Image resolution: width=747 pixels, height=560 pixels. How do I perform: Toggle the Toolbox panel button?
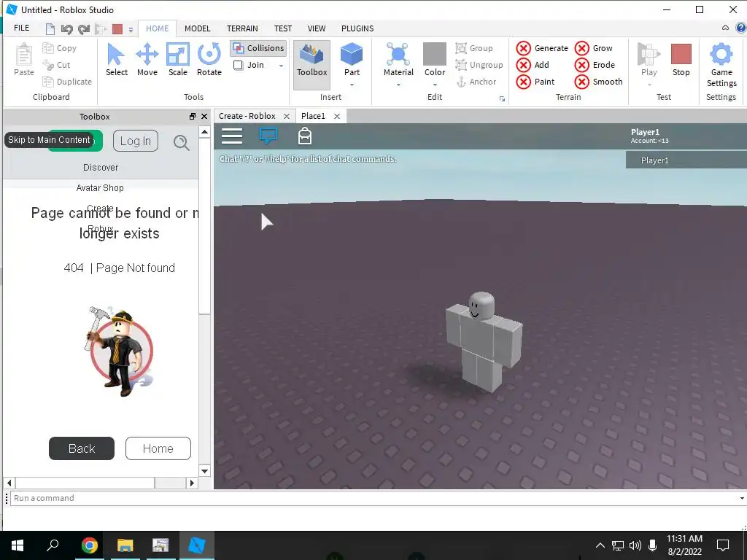coord(312,64)
